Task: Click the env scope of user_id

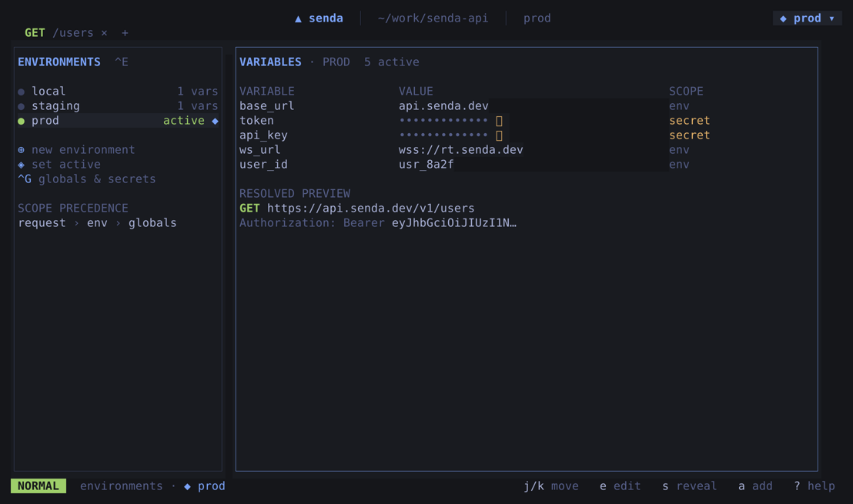Action: pos(679,165)
